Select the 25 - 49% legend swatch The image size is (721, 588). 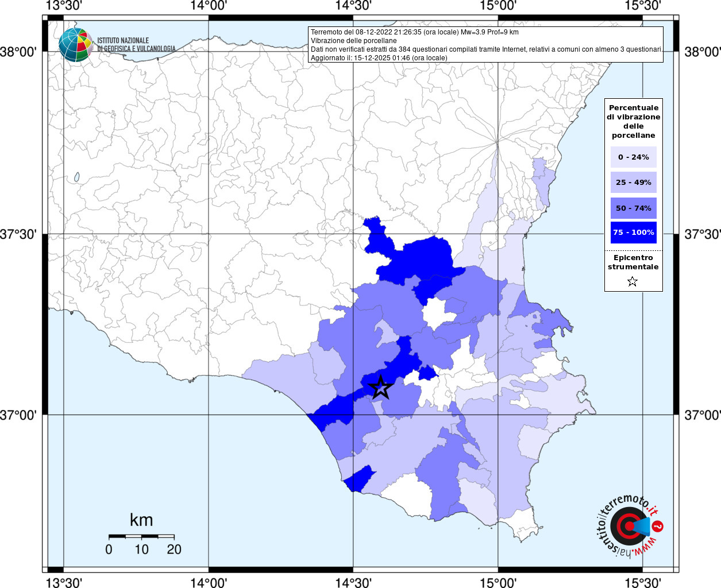633,183
